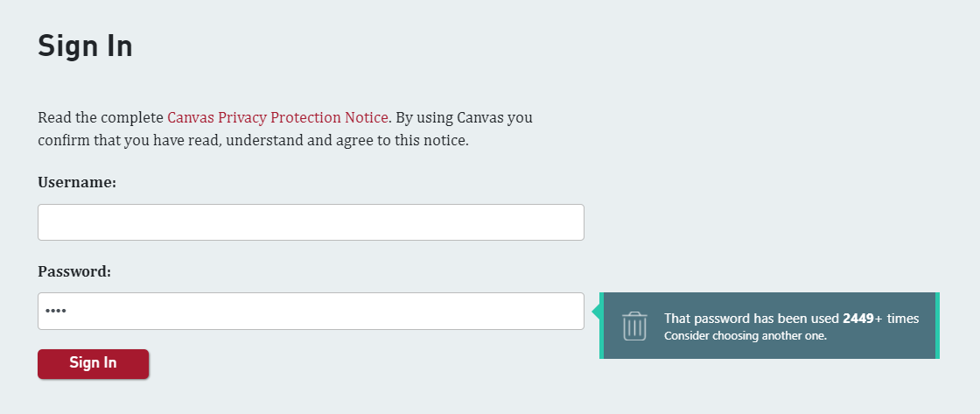Click the "That password has been used" message
This screenshot has width=980, height=414.
pyautogui.click(x=752, y=319)
